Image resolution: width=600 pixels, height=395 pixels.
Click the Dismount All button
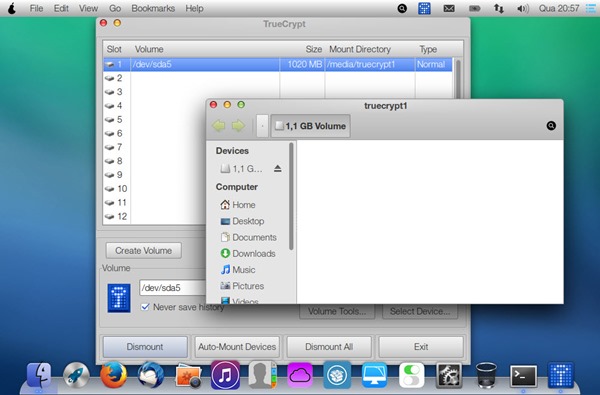329,347
